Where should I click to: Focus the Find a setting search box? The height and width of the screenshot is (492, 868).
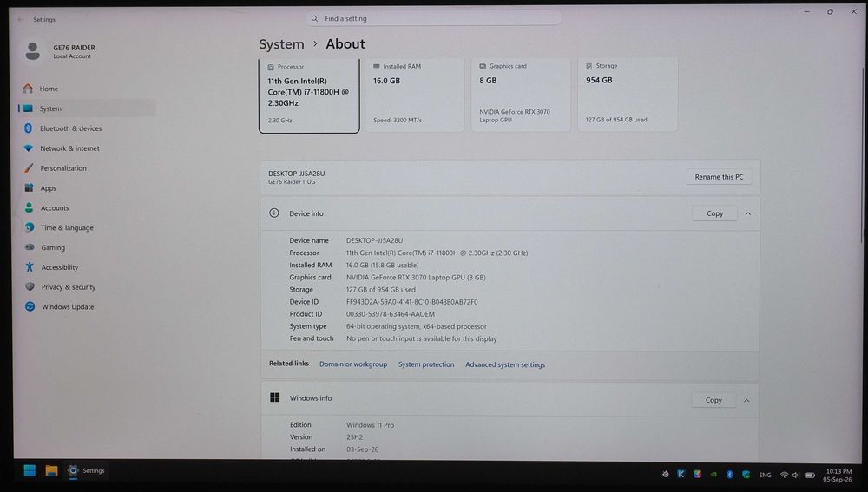pos(433,19)
